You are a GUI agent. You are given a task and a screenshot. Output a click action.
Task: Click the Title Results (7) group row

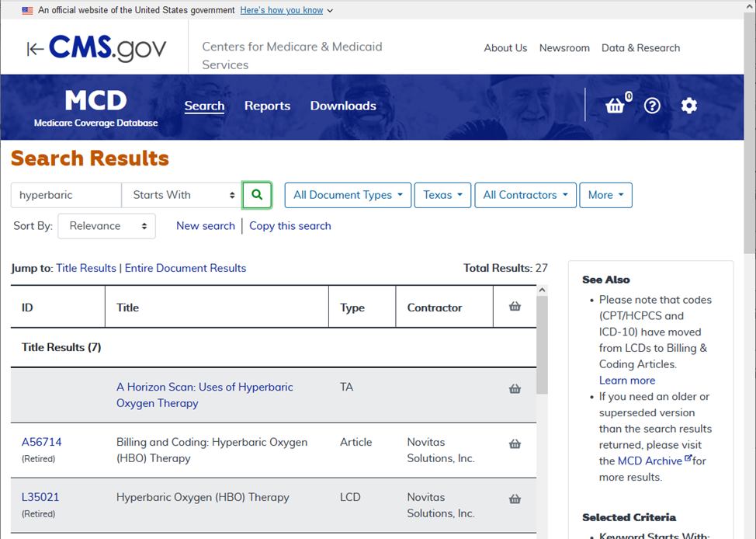(x=273, y=347)
